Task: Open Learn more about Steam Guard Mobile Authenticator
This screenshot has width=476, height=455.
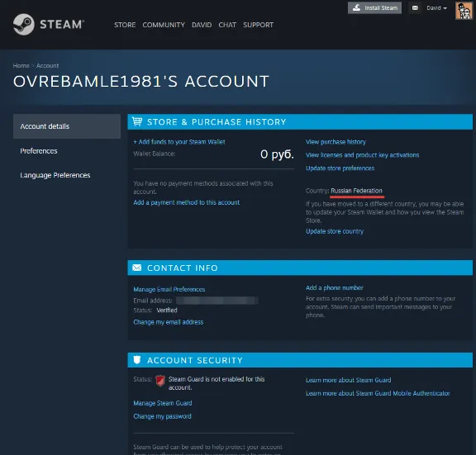Action: coord(378,393)
